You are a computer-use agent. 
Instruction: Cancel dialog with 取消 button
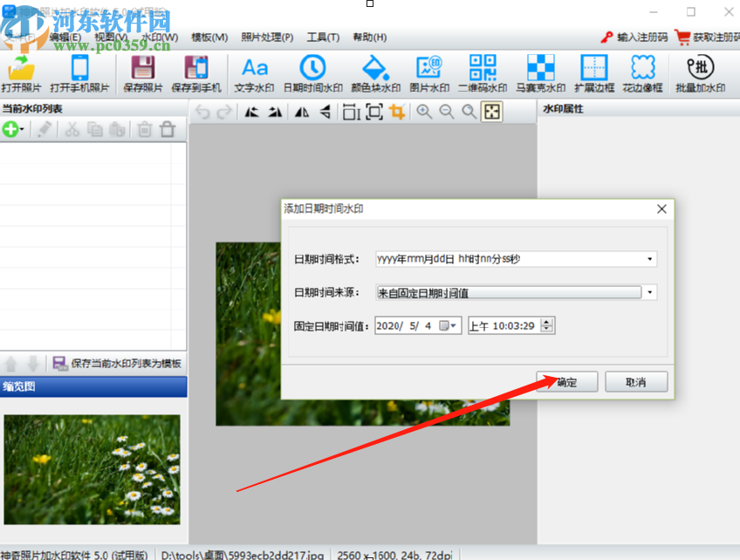point(635,382)
